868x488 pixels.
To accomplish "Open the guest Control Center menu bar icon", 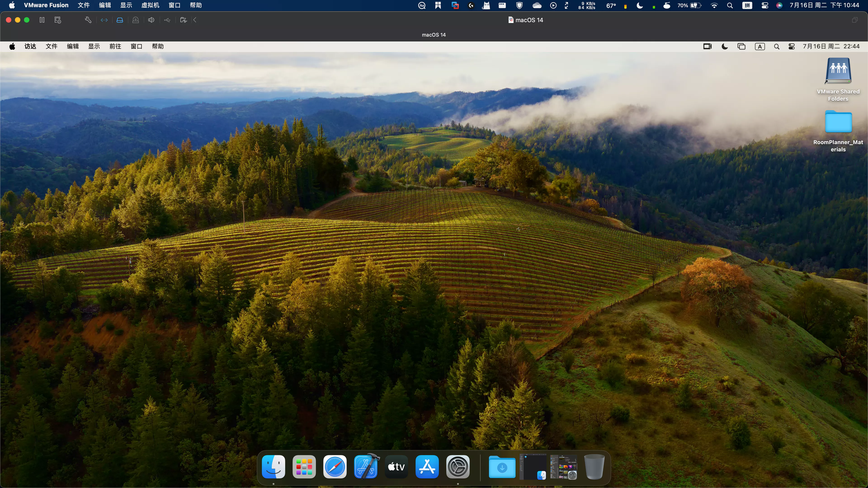I will (792, 47).
